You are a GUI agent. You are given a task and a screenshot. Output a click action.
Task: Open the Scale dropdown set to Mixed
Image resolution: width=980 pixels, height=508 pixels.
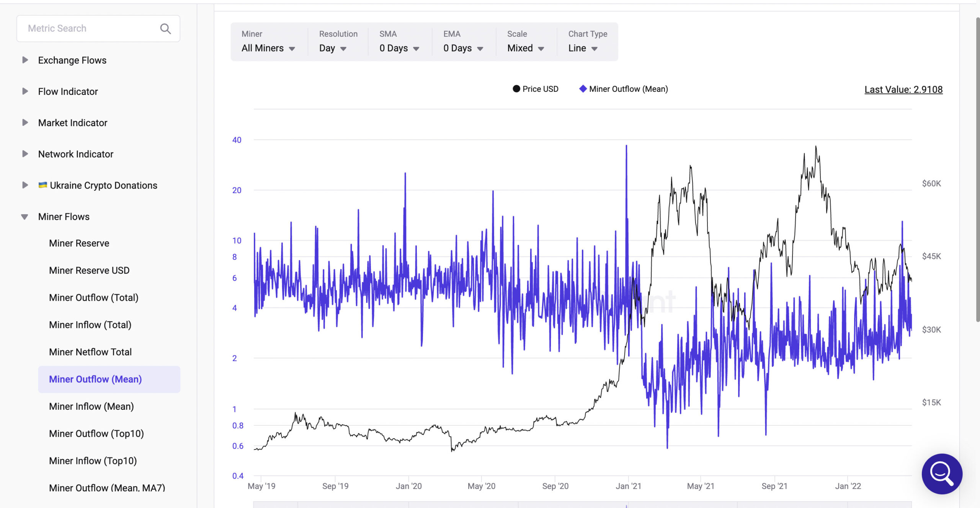point(526,48)
